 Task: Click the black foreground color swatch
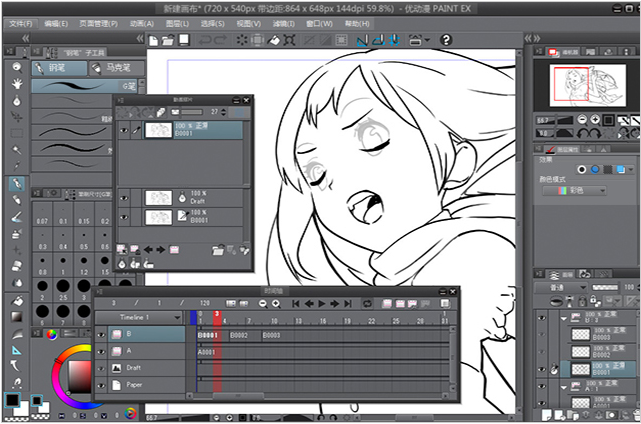point(12,400)
